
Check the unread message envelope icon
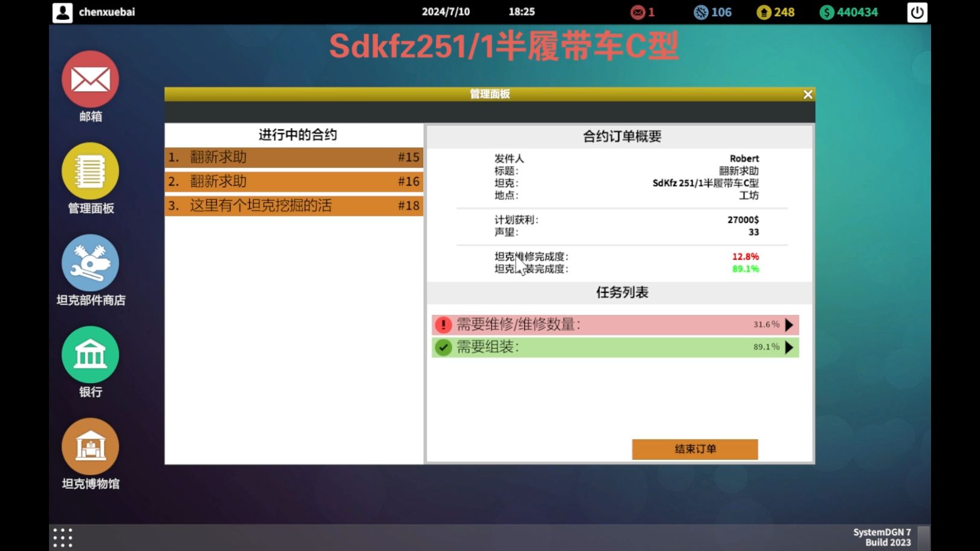click(x=638, y=11)
